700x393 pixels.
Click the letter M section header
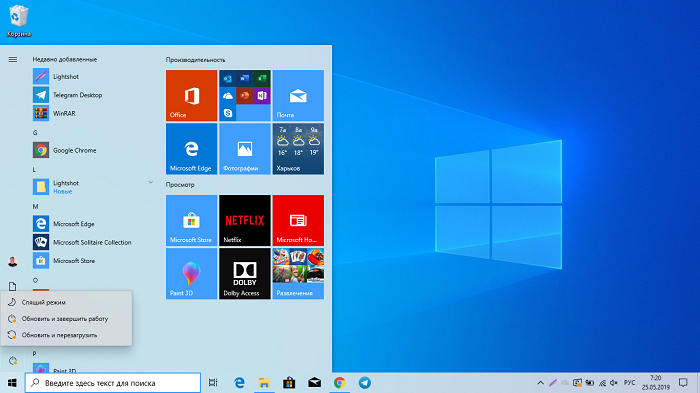coord(35,206)
